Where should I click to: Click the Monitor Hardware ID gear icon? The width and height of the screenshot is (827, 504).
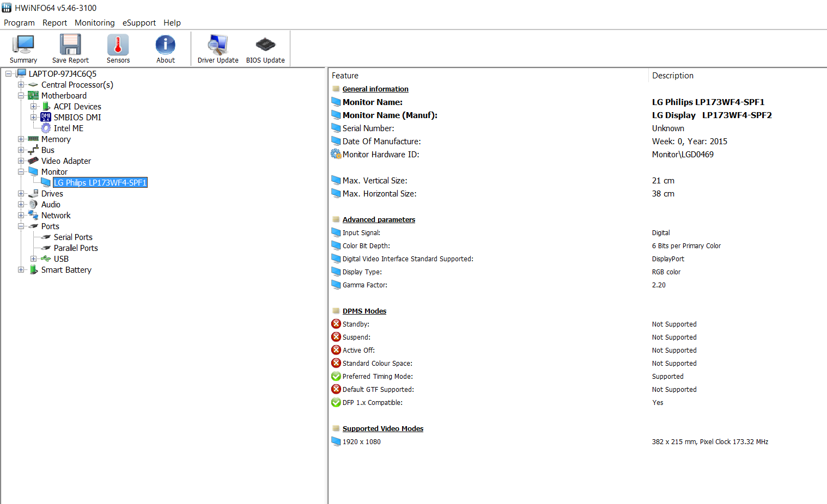pyautogui.click(x=336, y=154)
